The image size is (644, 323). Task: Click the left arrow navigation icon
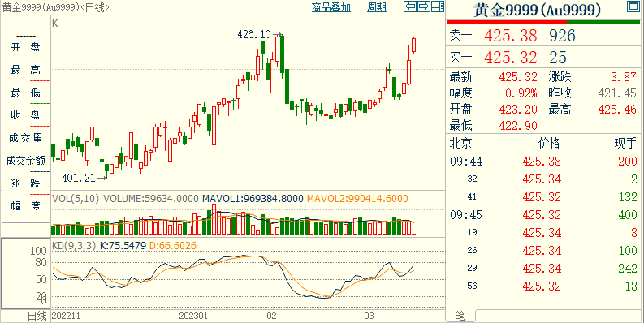[410, 6]
